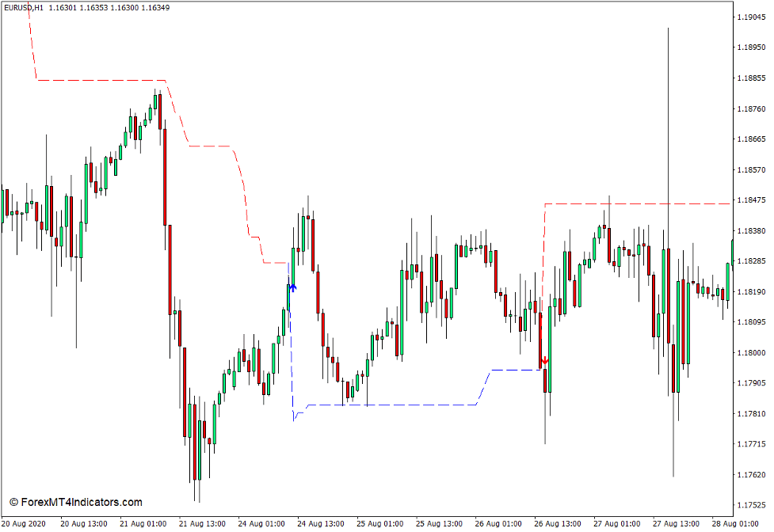Screen dimensions: 774x532
Task: Select the short black dashed line near 1.17950
Action: (515, 370)
